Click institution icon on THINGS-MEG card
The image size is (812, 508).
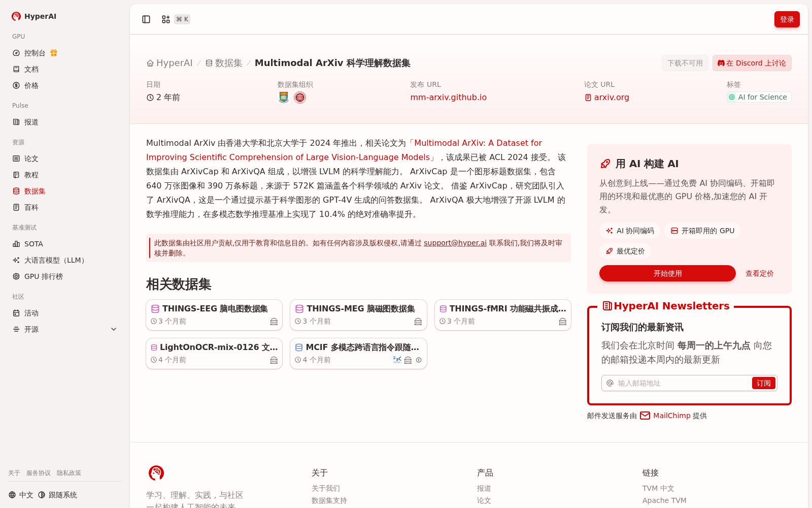pyautogui.click(x=418, y=322)
